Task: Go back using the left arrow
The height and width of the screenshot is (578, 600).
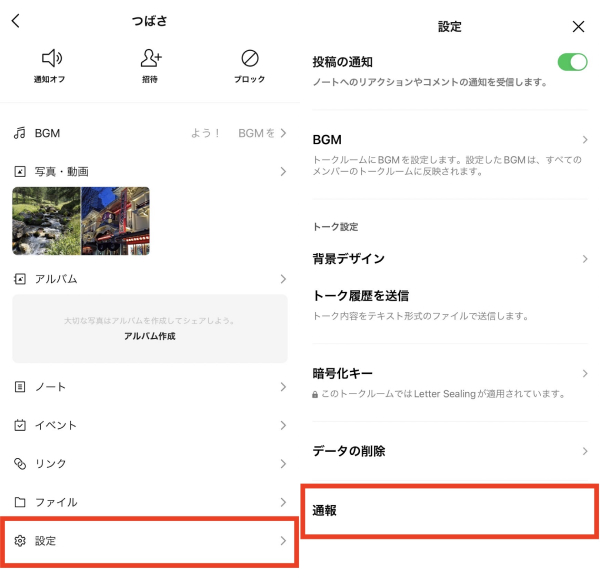Action: 16,21
